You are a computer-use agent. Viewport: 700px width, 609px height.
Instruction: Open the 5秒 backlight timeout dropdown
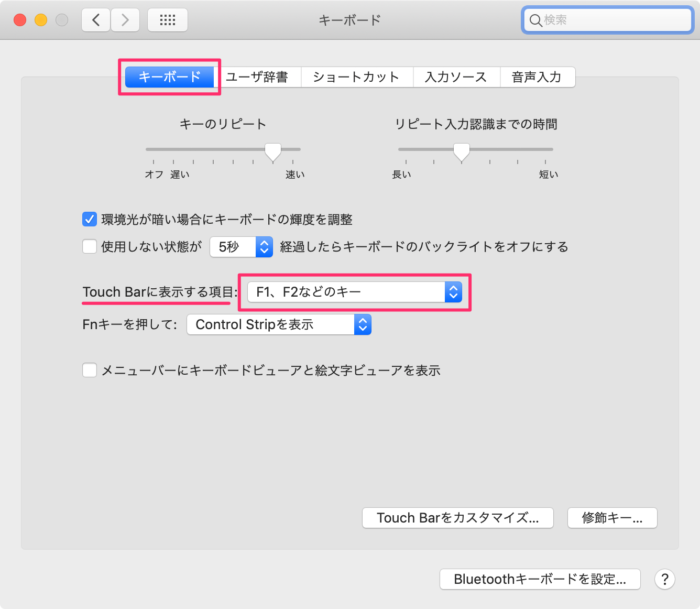[x=241, y=246]
